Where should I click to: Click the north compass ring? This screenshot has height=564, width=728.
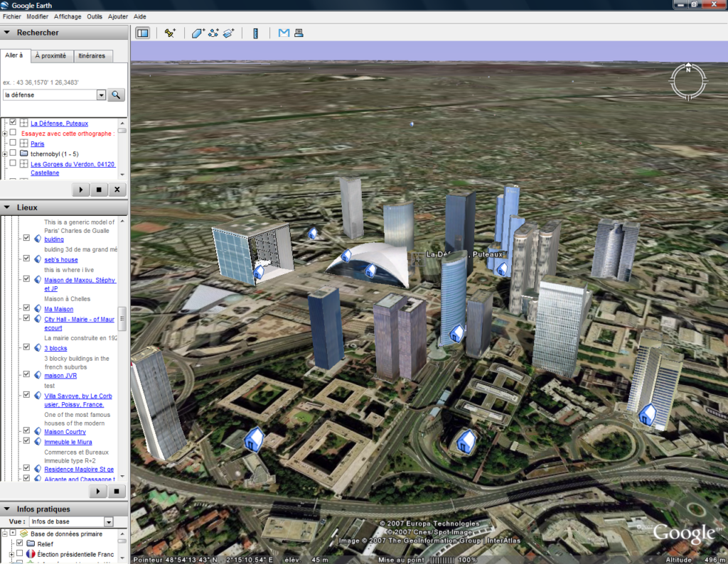(688, 82)
